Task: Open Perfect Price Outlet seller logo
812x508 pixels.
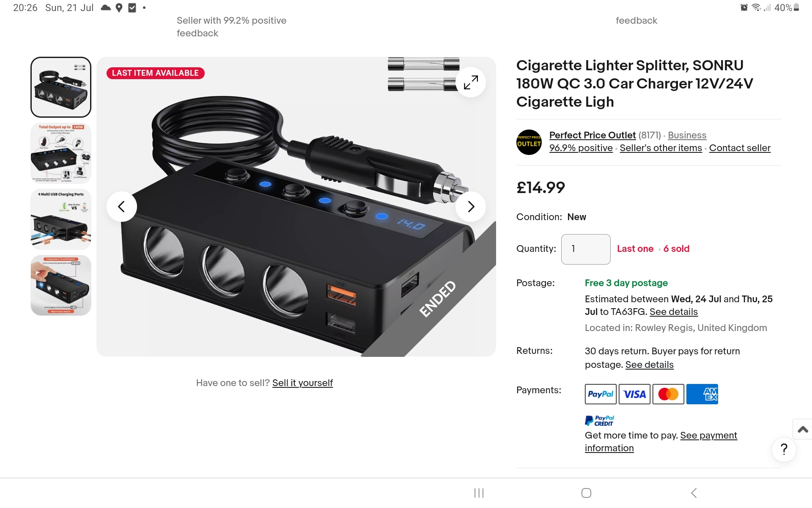Action: [x=529, y=142]
